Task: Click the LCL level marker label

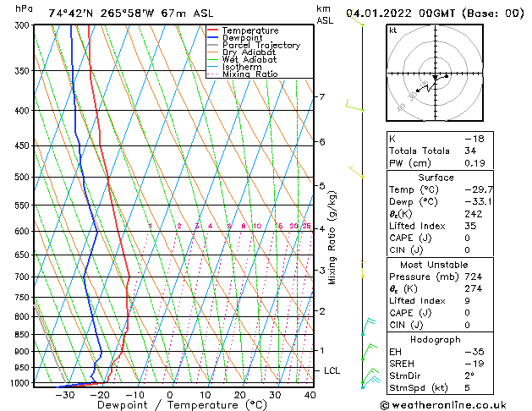Action: pyautogui.click(x=332, y=370)
